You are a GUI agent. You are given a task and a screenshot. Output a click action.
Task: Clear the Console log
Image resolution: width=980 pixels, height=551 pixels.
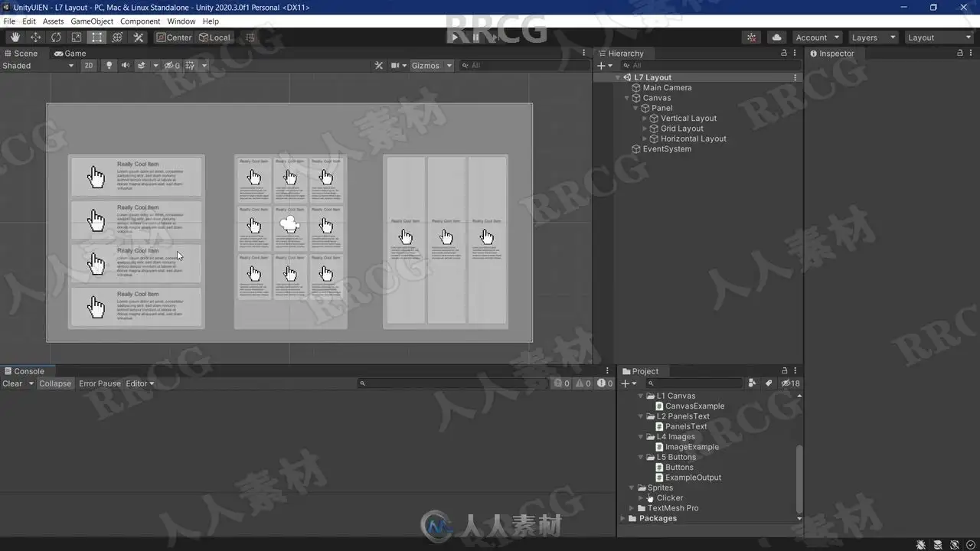(12, 383)
